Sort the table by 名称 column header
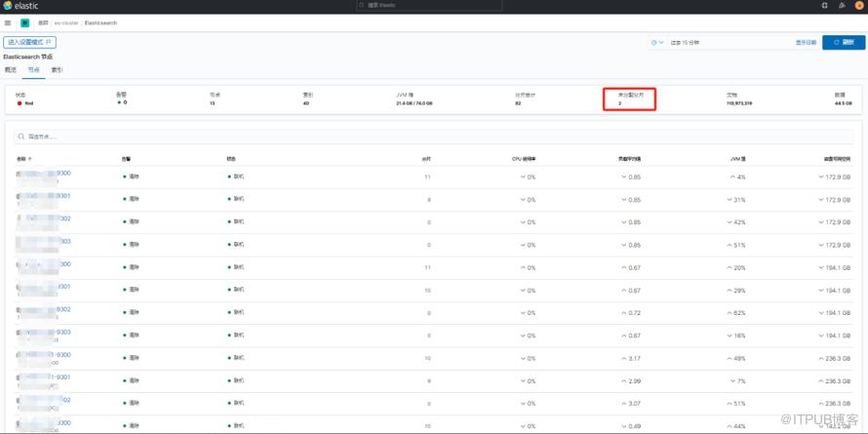Screen dimensions: 868x434 pos(23,158)
